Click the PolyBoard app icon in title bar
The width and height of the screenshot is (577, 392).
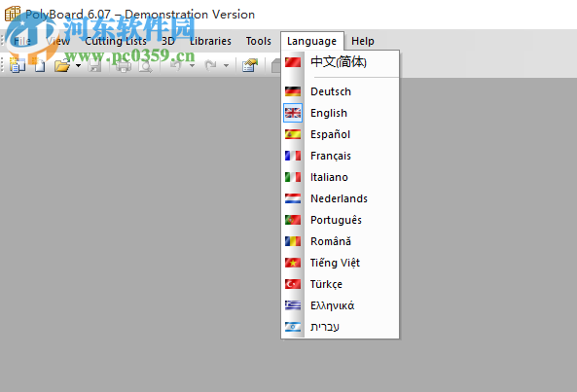pos(12,14)
